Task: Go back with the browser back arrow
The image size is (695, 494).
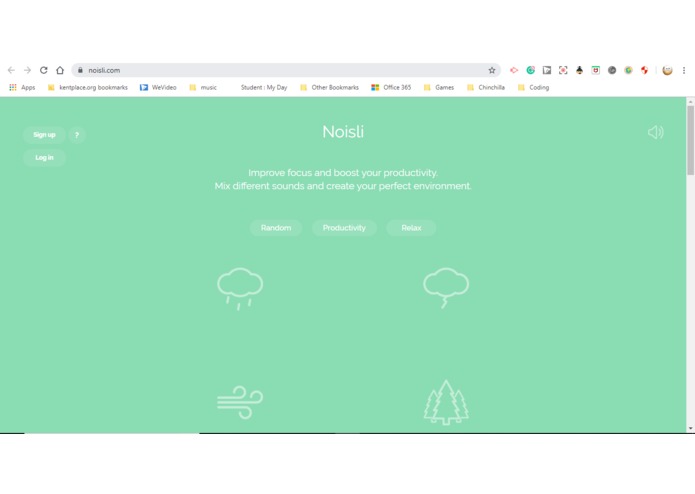Action: click(x=12, y=70)
